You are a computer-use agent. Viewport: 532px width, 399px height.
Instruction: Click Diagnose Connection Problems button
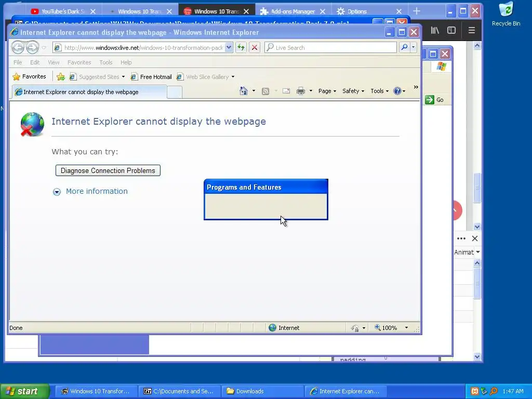pyautogui.click(x=108, y=170)
